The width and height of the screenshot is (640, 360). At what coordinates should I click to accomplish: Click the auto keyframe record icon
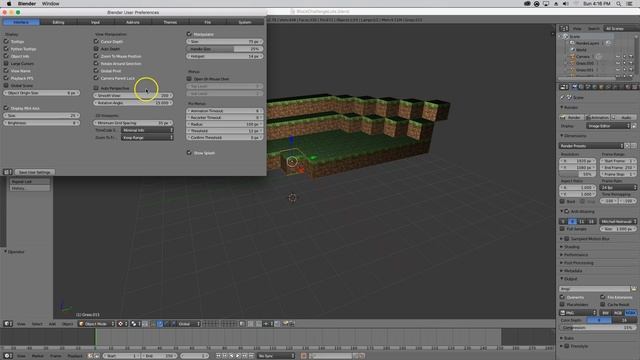tap(304, 356)
